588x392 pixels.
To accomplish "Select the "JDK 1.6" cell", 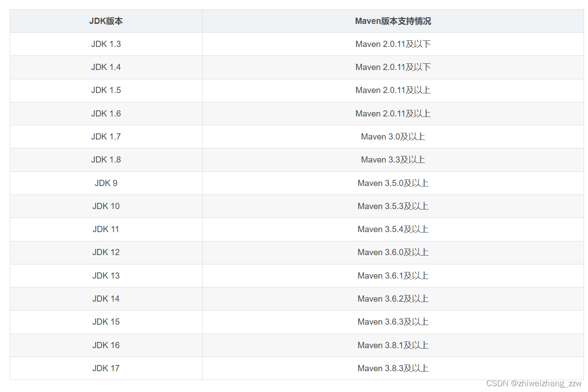I will (x=106, y=114).
